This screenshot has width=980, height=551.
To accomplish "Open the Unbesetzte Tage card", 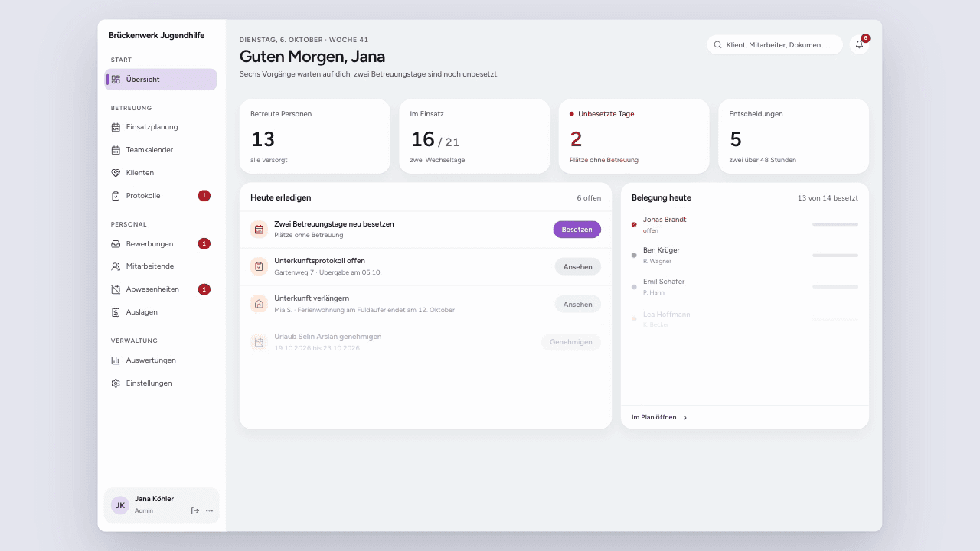I will point(634,136).
